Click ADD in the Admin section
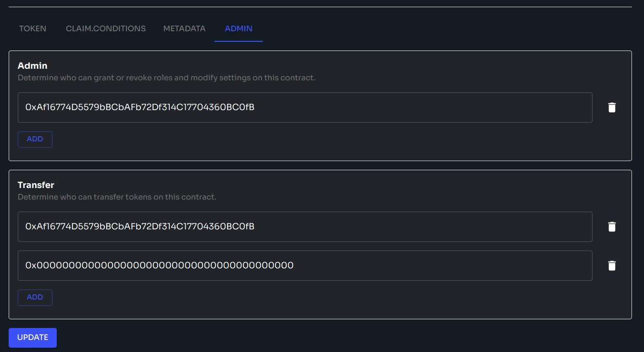 click(35, 139)
